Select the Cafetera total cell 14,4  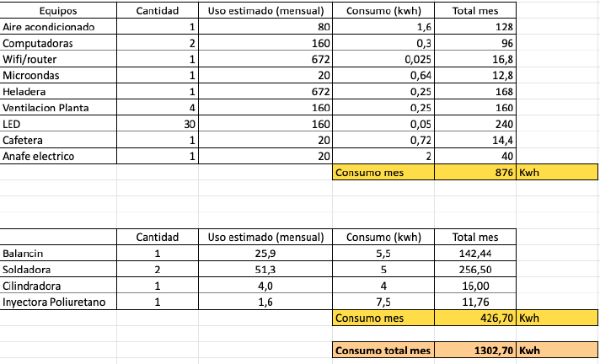click(475, 140)
